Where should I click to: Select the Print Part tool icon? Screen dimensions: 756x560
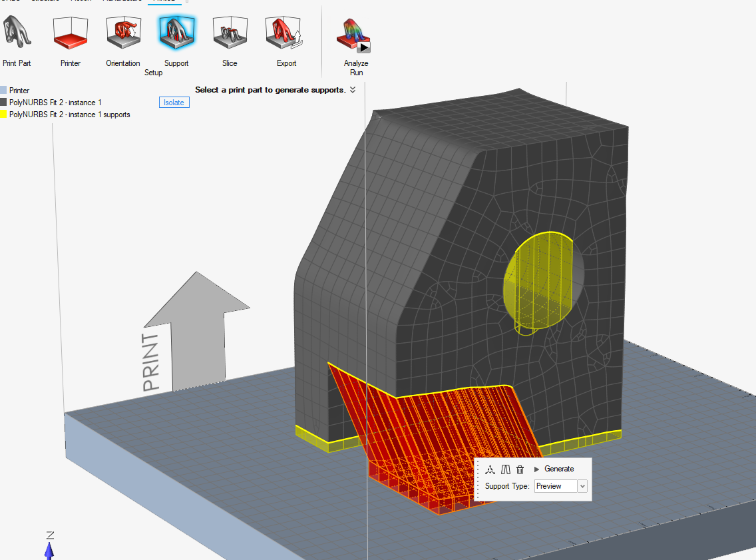coord(17,33)
